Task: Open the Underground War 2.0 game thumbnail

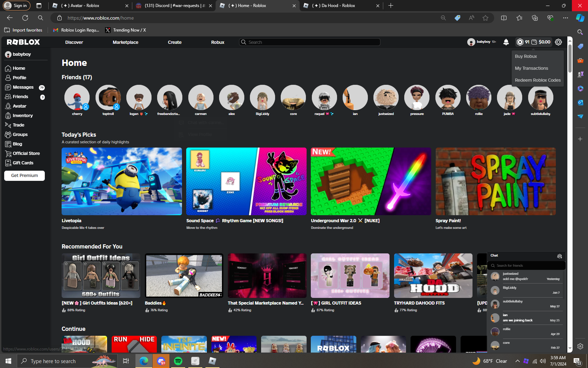Action: tap(371, 181)
